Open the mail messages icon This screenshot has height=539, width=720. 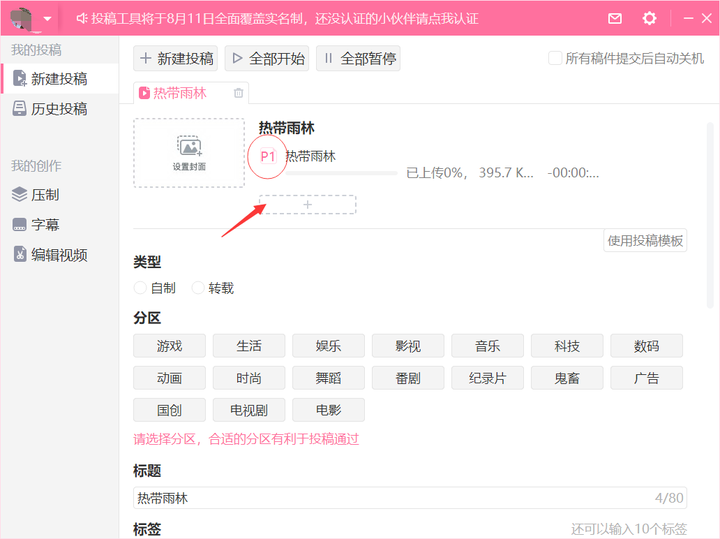pos(615,18)
